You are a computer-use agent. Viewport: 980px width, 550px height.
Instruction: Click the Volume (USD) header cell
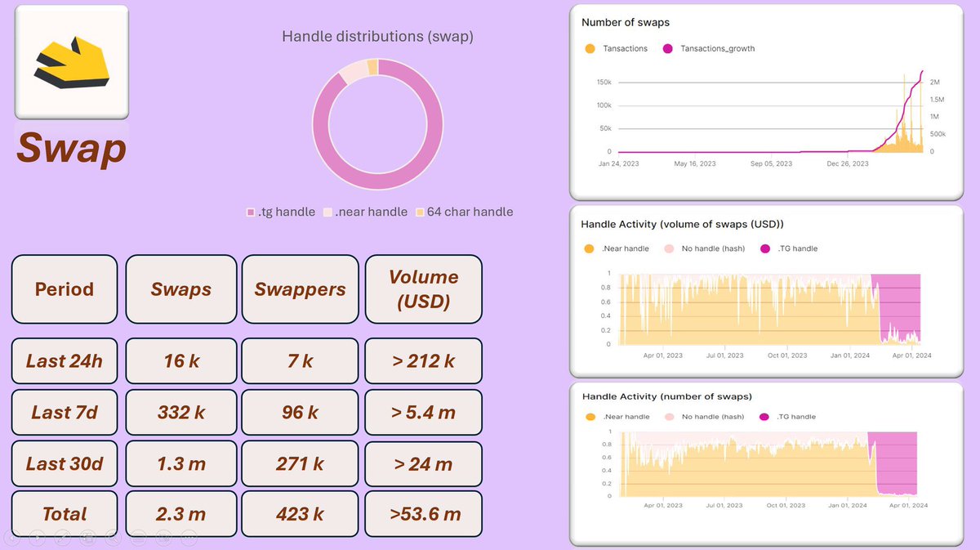click(x=423, y=288)
